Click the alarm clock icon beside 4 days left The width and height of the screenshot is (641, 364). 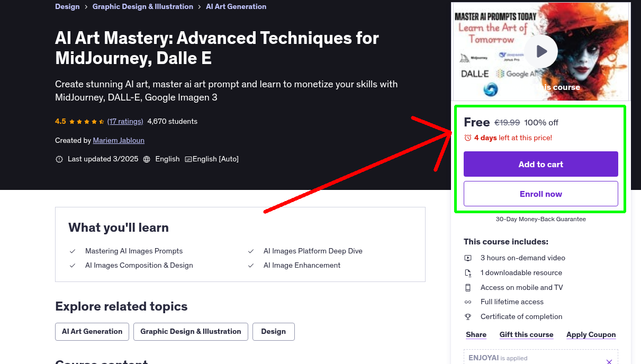click(x=467, y=138)
